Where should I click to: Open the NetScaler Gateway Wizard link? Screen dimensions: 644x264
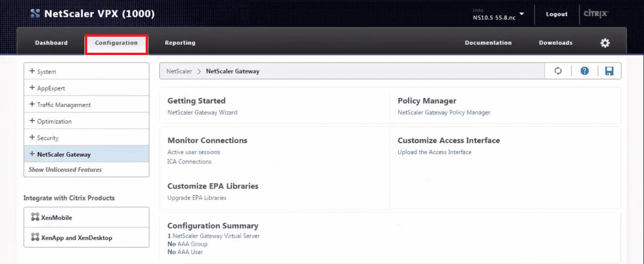(x=202, y=112)
